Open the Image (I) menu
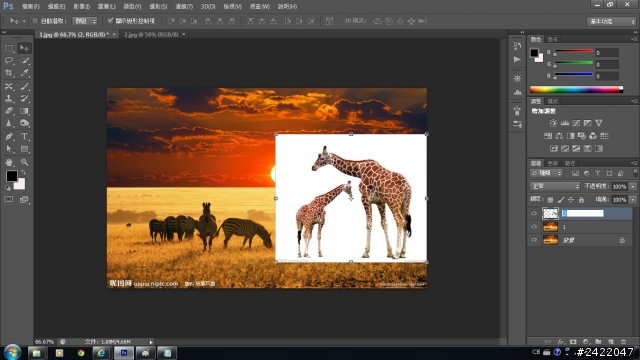The height and width of the screenshot is (360, 640). (x=82, y=7)
